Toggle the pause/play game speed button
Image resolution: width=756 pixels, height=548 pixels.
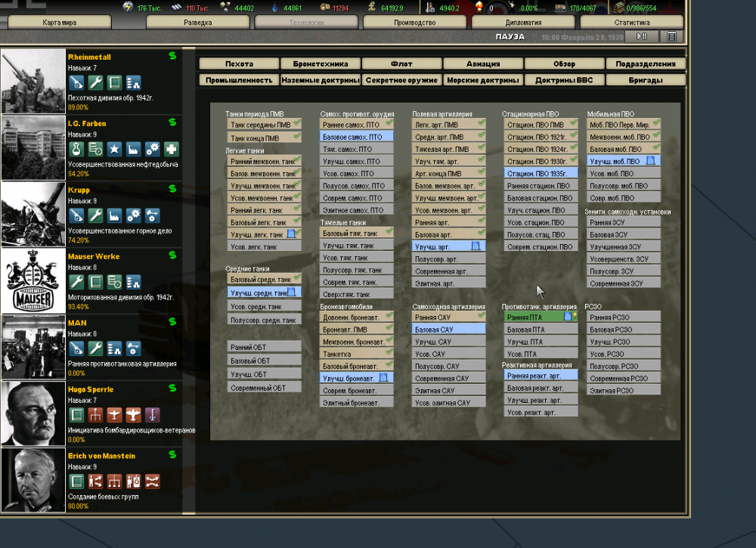pyautogui.click(x=642, y=36)
